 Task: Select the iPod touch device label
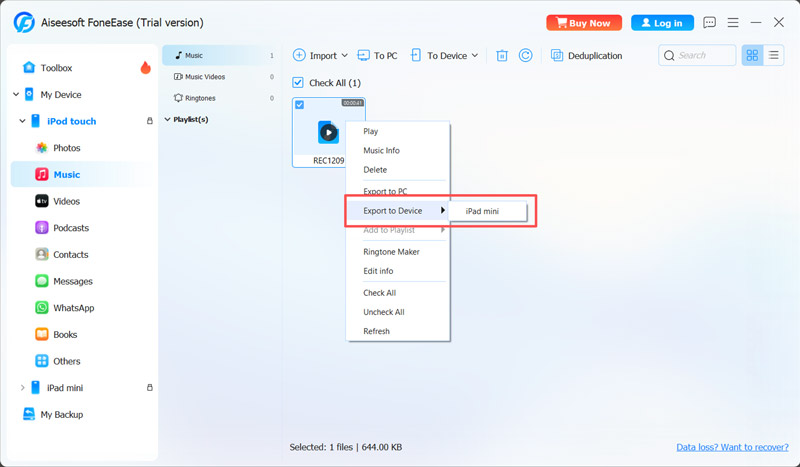pyautogui.click(x=71, y=121)
